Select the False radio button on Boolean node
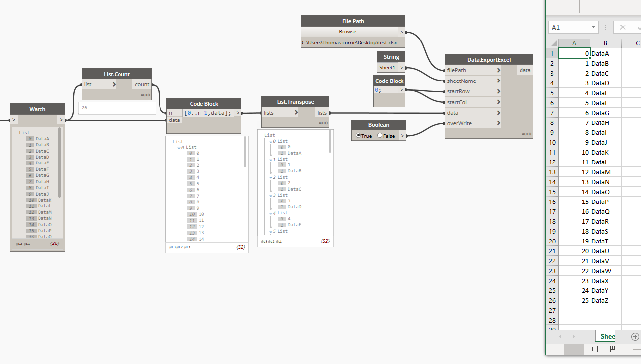The width and height of the screenshot is (641, 364). tap(380, 136)
